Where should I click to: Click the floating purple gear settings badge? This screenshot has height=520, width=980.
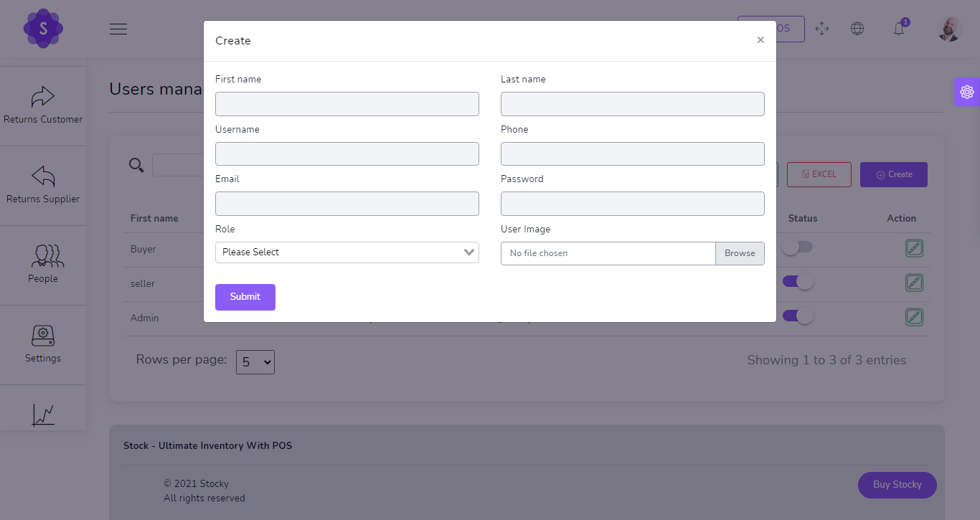pos(966,91)
